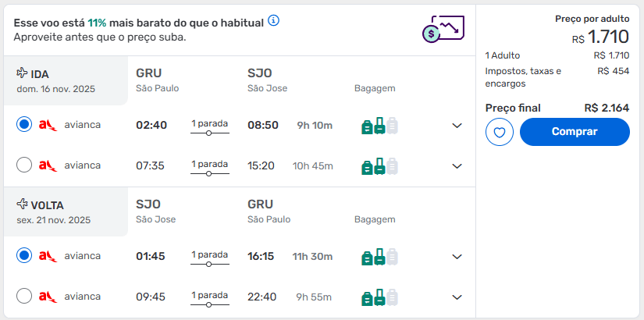Select the 07:35 outbound flight option
The width and height of the screenshot is (644, 320).
point(24,165)
